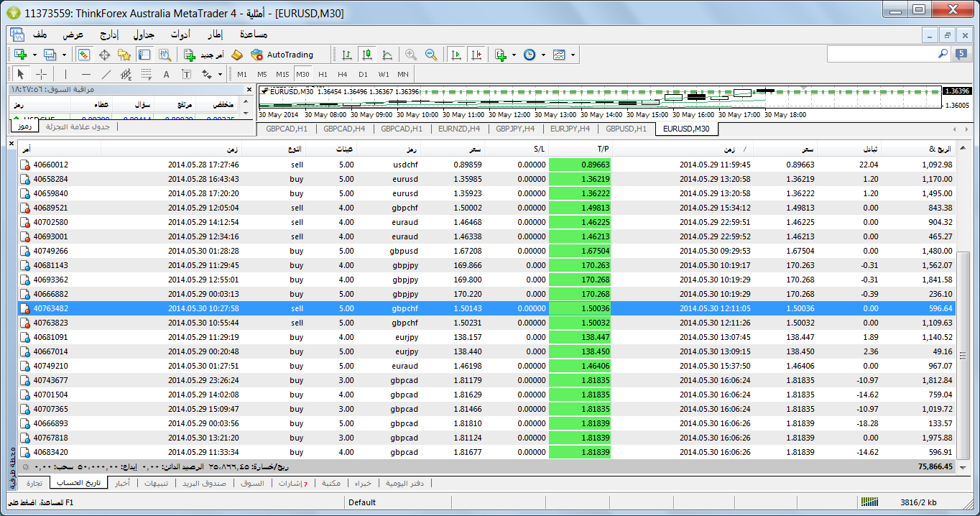Toggle the Market Watch window icon
The image size is (980, 516).
pos(84,55)
